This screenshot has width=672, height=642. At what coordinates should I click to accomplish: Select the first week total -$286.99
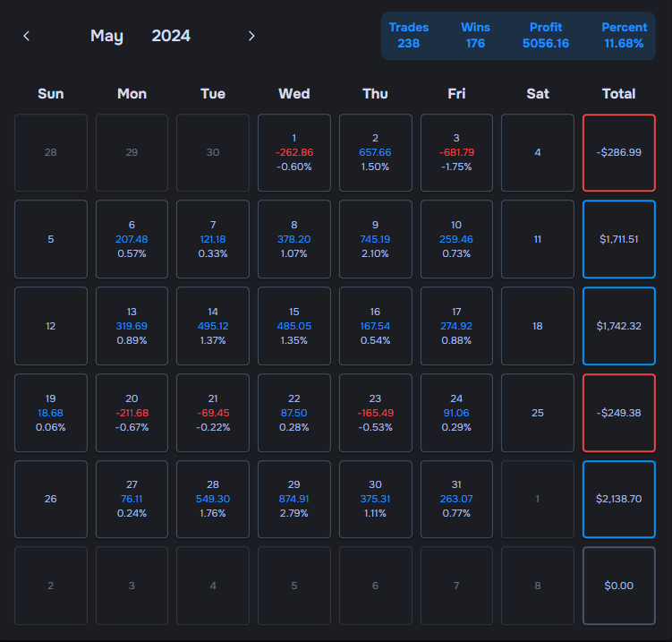[618, 152]
